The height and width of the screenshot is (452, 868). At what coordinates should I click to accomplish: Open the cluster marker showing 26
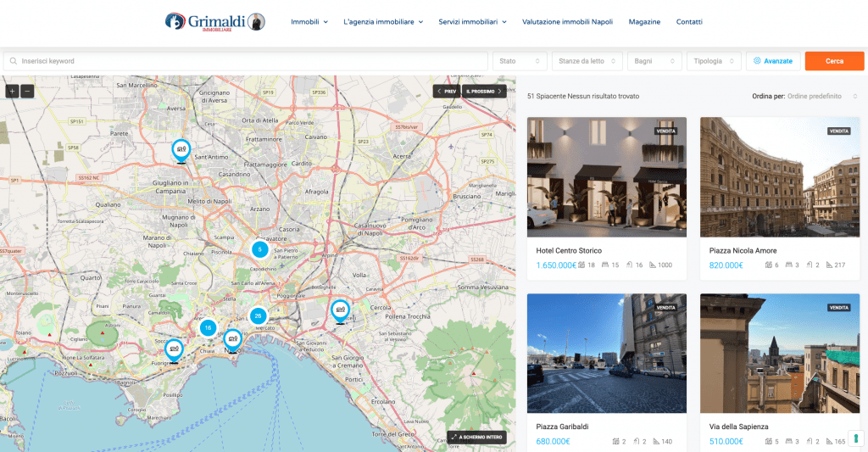(258, 315)
